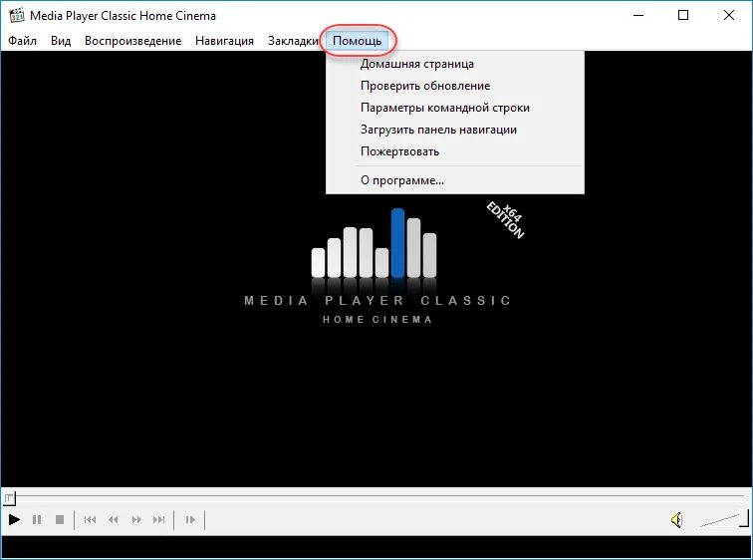753x560 pixels.
Task: Maximize the Media Player Classic window
Action: coord(683,15)
